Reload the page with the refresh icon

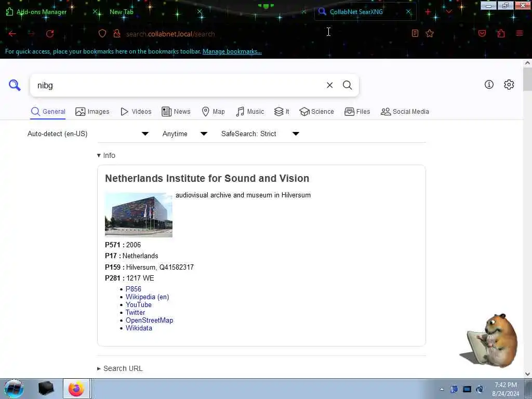point(50,34)
